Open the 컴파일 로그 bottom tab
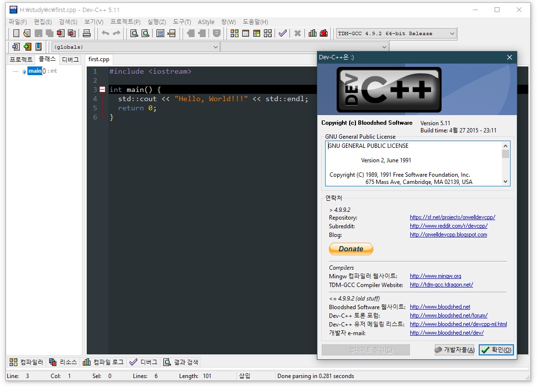 [103, 362]
